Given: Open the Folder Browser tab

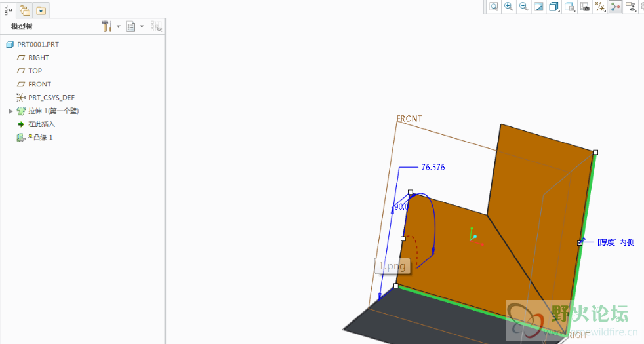Looking at the screenshot, I should (x=25, y=10).
